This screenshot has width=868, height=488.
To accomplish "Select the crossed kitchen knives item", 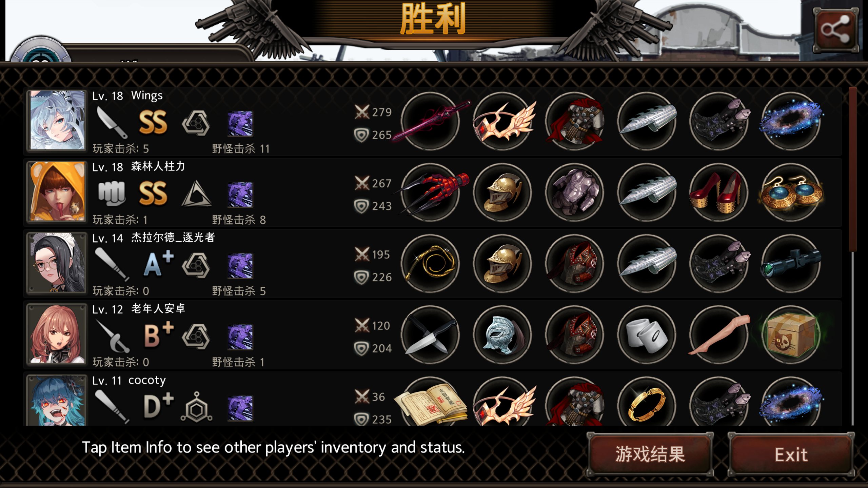I will (x=431, y=334).
